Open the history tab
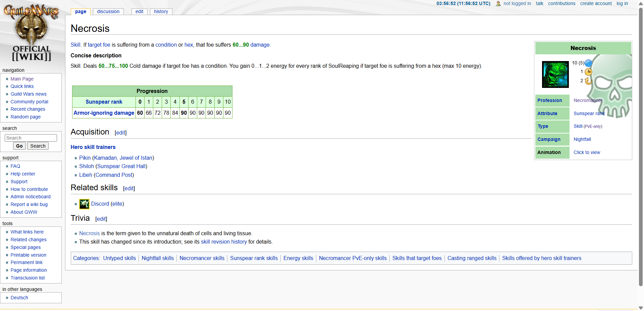644x311 pixels. tap(161, 11)
